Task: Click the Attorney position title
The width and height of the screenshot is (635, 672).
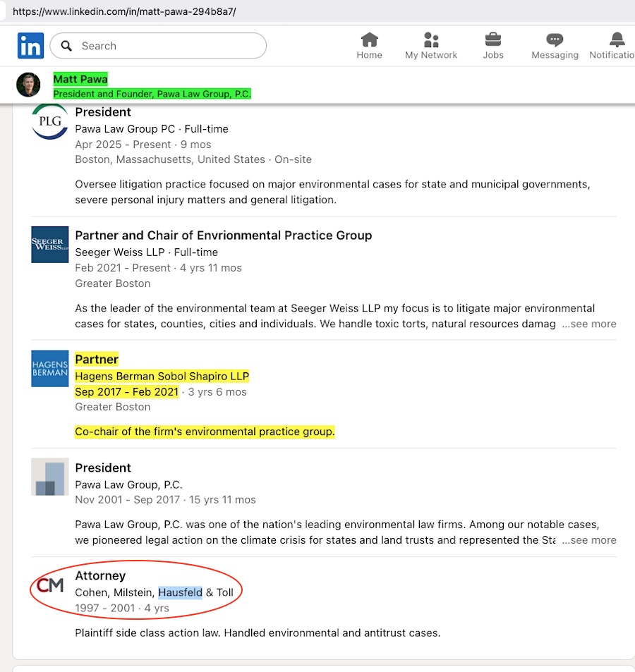Action: 100,576
